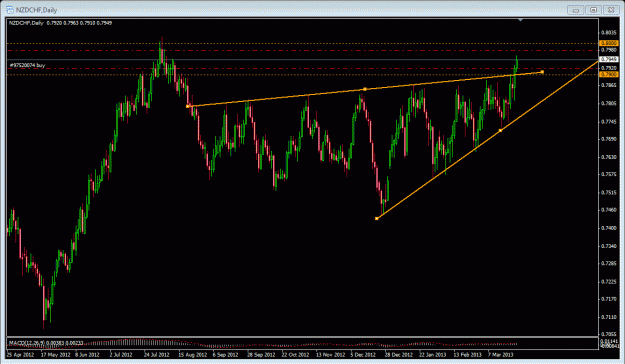Close the NZDCHF,Daily chart window

point(611,10)
